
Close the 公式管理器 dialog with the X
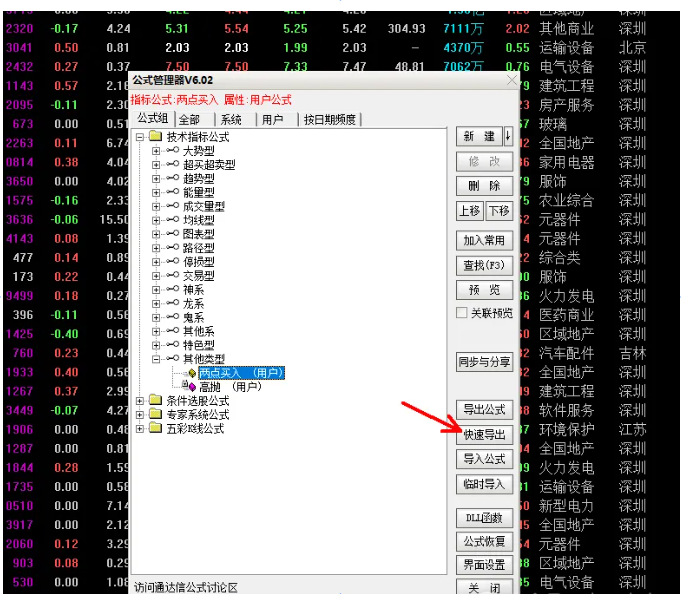pos(512,80)
